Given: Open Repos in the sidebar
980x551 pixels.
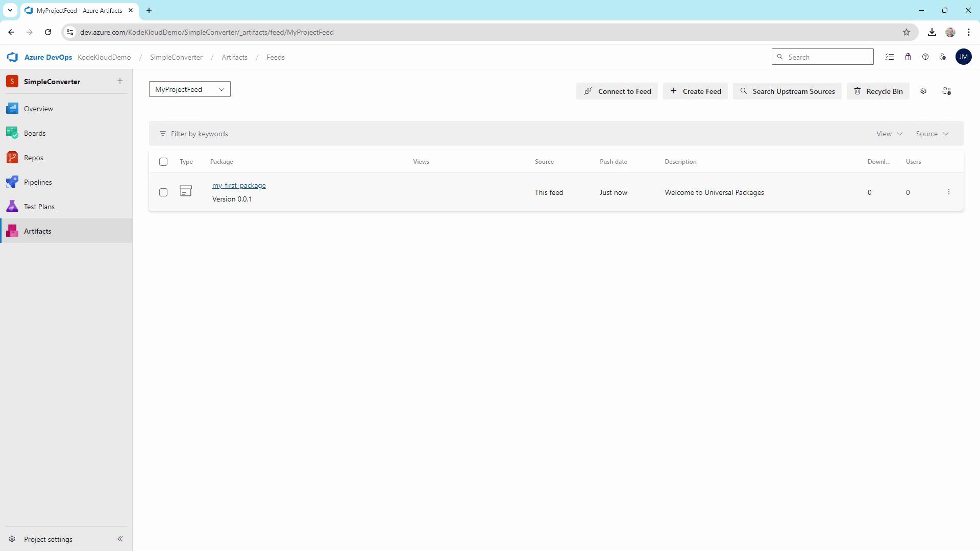Looking at the screenshot, I should pyautogui.click(x=34, y=158).
